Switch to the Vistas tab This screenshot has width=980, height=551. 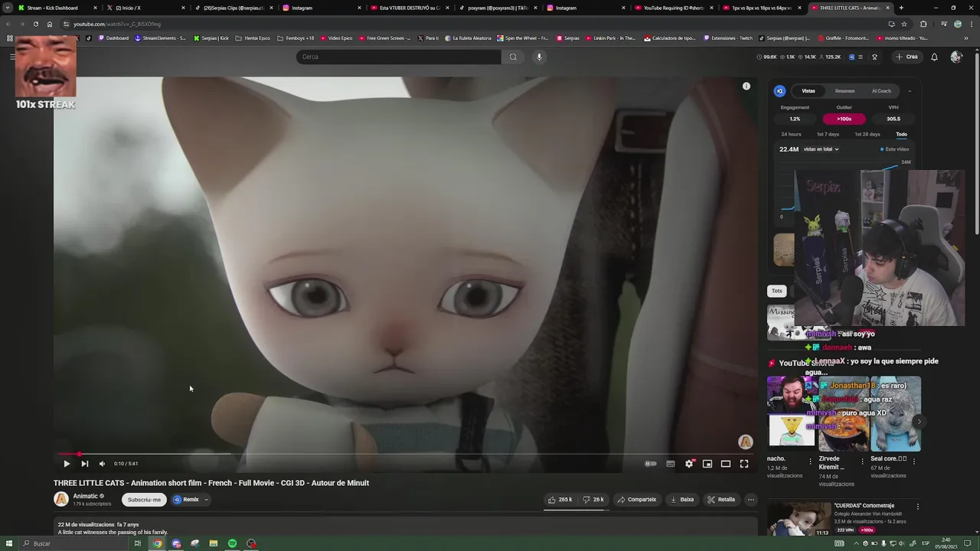(x=808, y=91)
